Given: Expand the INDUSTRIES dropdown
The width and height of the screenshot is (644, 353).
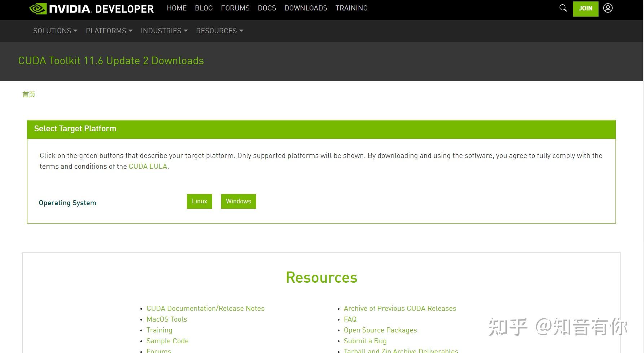Looking at the screenshot, I should 164,31.
